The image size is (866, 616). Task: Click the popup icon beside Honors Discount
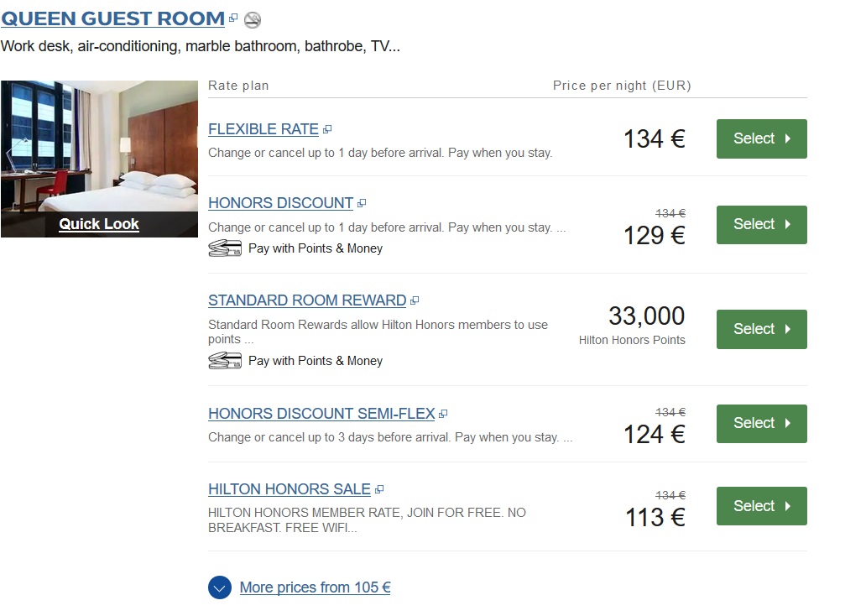click(362, 203)
